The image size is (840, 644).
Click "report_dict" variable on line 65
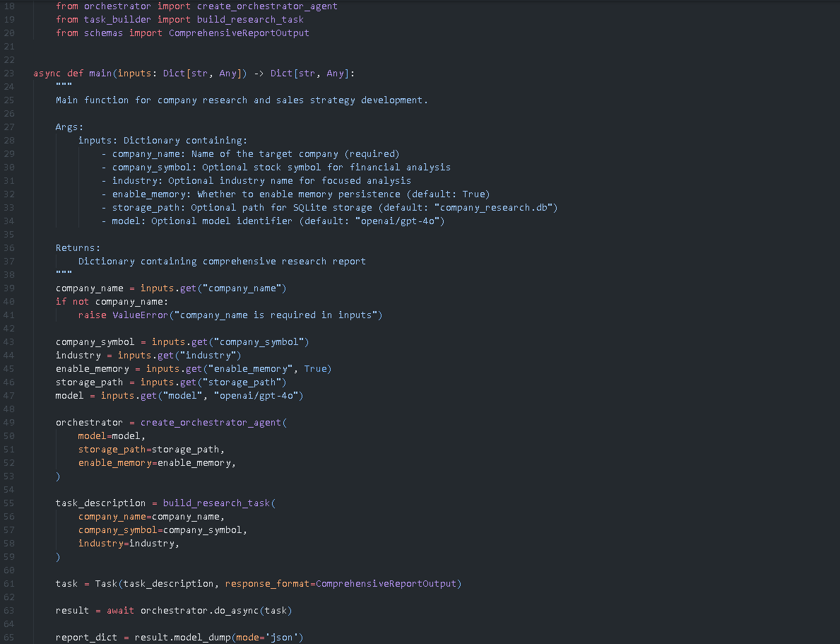tap(87, 638)
